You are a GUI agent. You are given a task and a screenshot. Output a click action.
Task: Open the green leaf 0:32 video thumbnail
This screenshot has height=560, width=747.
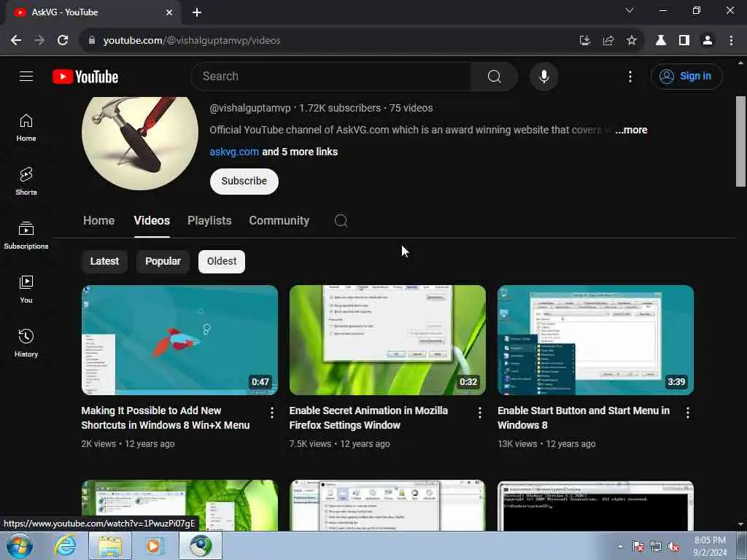pyautogui.click(x=387, y=340)
